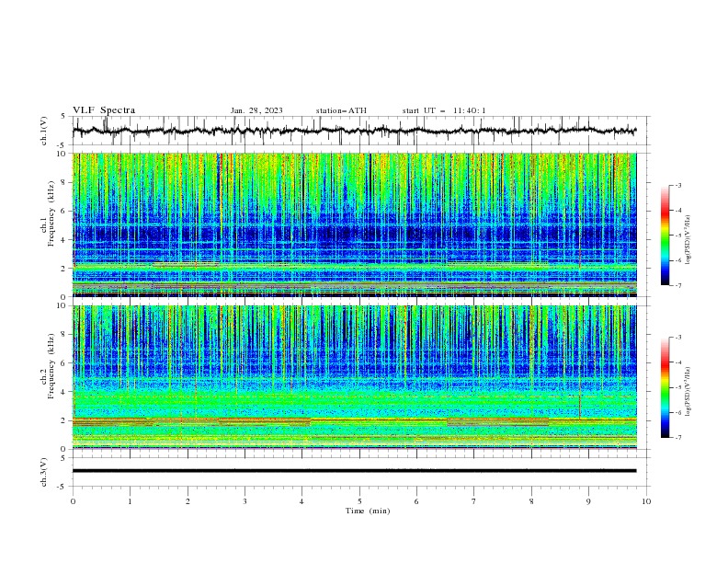Click the "8" minute tick on time axis
The image size is (728, 563).
pyautogui.click(x=531, y=501)
